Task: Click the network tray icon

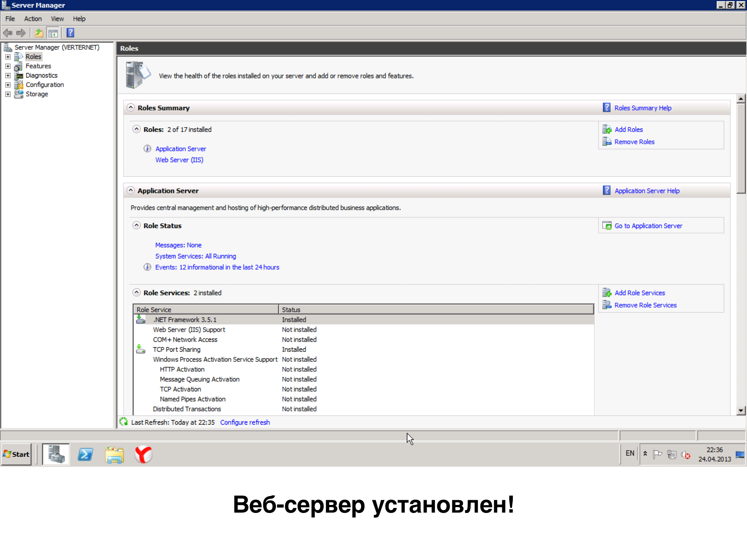Action: [x=672, y=454]
